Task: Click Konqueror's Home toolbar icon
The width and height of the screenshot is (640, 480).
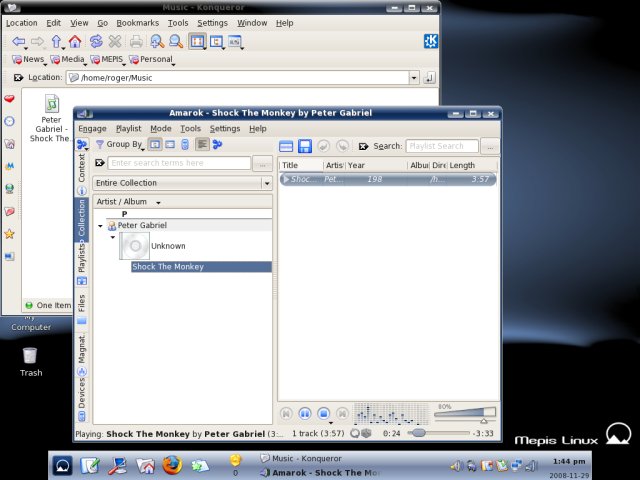Action: point(75,41)
